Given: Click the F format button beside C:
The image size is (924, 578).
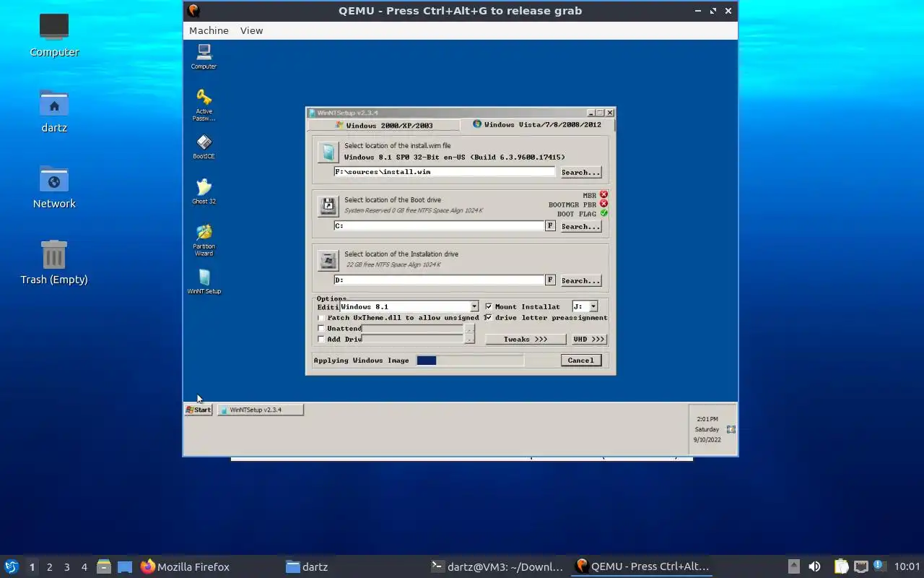Looking at the screenshot, I should click(550, 226).
